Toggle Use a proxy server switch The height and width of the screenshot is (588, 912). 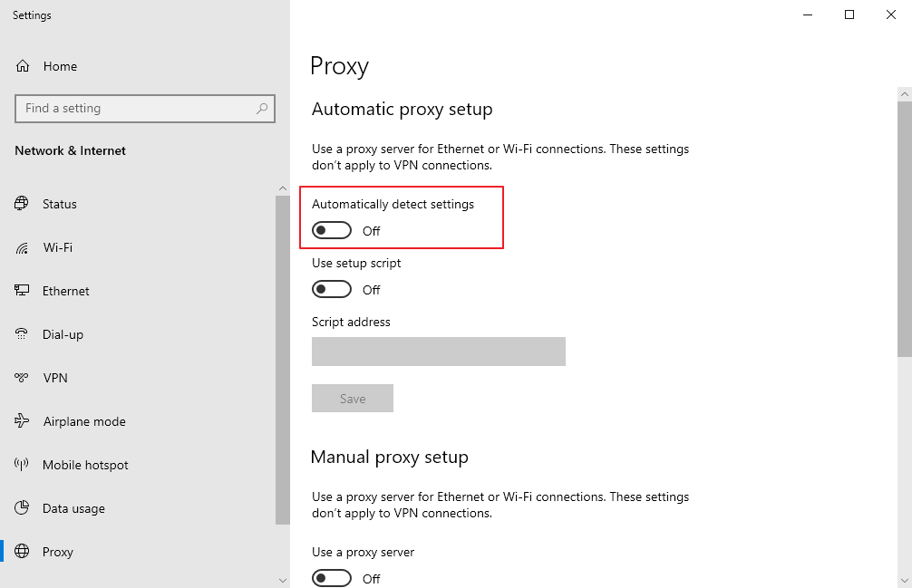click(x=331, y=578)
